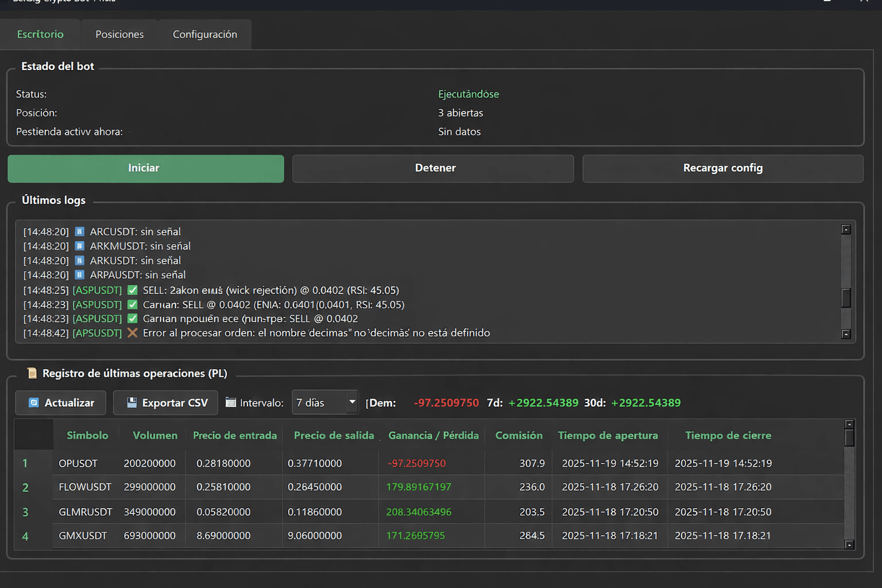Screen dimensions: 882x588
Task: Switch to the Posiciones tab
Action: pyautogui.click(x=119, y=34)
